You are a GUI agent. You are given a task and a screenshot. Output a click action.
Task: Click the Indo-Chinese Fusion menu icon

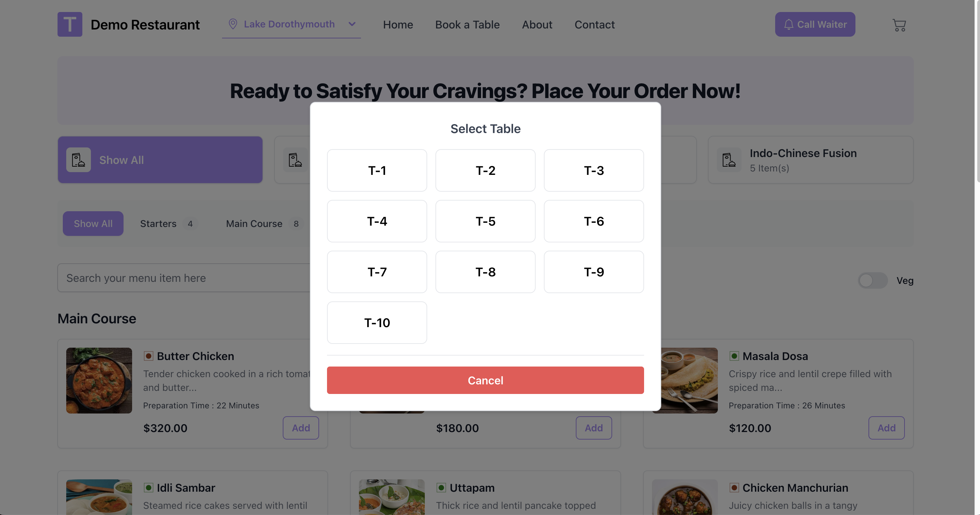pos(729,160)
